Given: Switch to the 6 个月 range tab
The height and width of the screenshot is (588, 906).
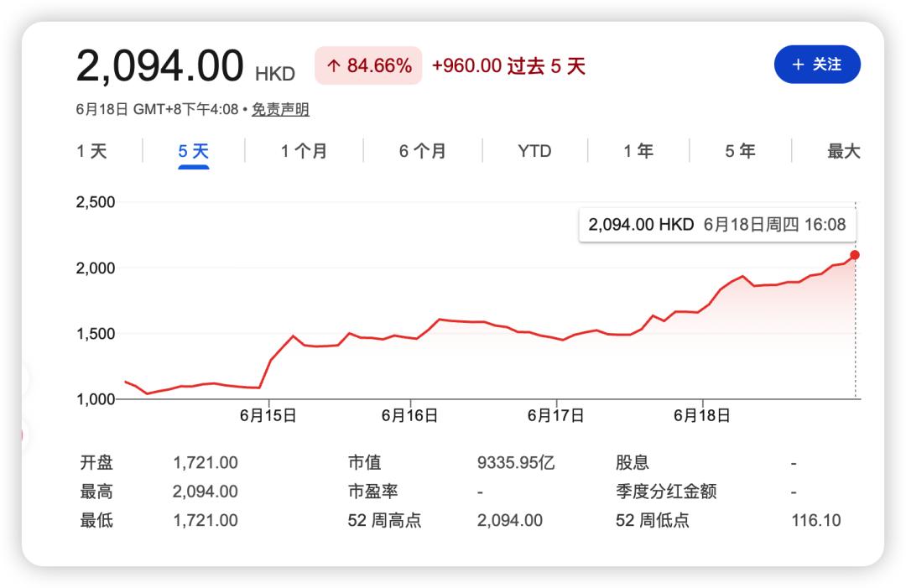Looking at the screenshot, I should [422, 151].
